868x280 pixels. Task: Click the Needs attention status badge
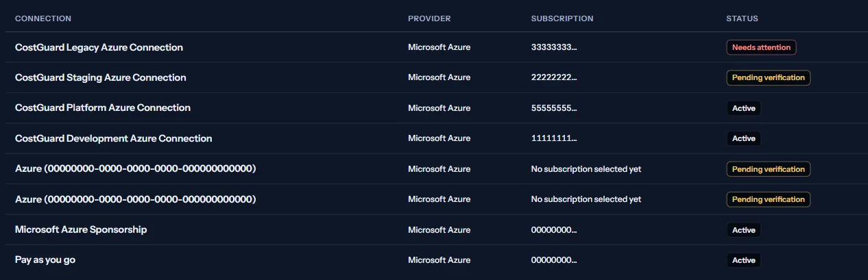coord(761,47)
